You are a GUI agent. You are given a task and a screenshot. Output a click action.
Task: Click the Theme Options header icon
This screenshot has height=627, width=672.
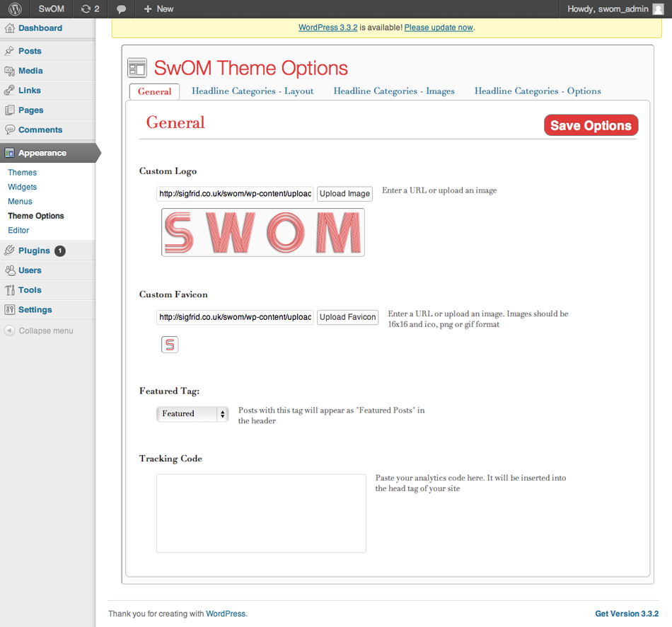137,68
